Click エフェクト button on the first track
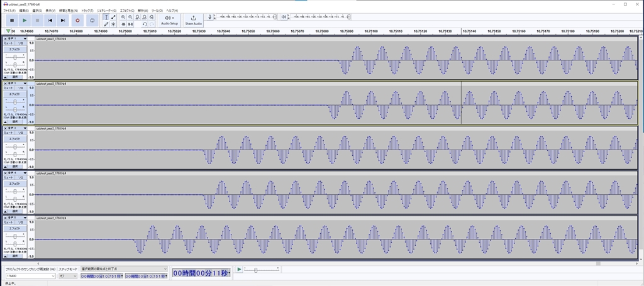Screen dimensions: 644x286 pyautogui.click(x=14, y=50)
